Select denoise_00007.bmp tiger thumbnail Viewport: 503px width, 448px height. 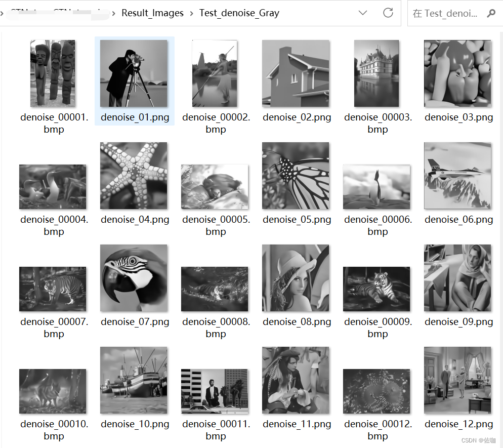click(53, 289)
